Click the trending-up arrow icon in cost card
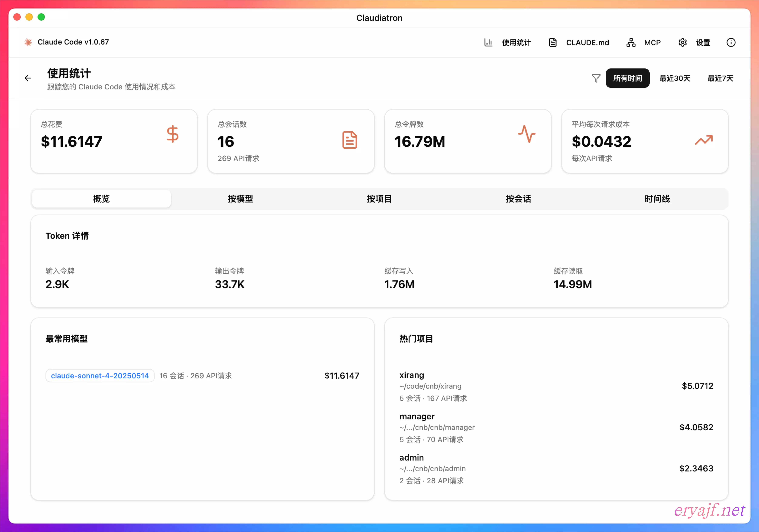Viewport: 759px width, 532px height. click(x=704, y=140)
